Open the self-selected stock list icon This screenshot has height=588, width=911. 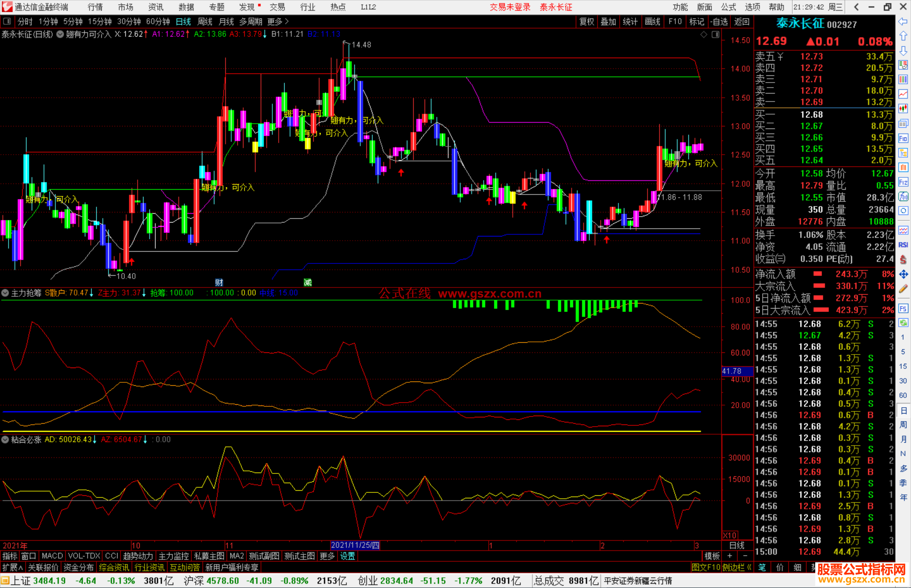[x=903, y=65]
